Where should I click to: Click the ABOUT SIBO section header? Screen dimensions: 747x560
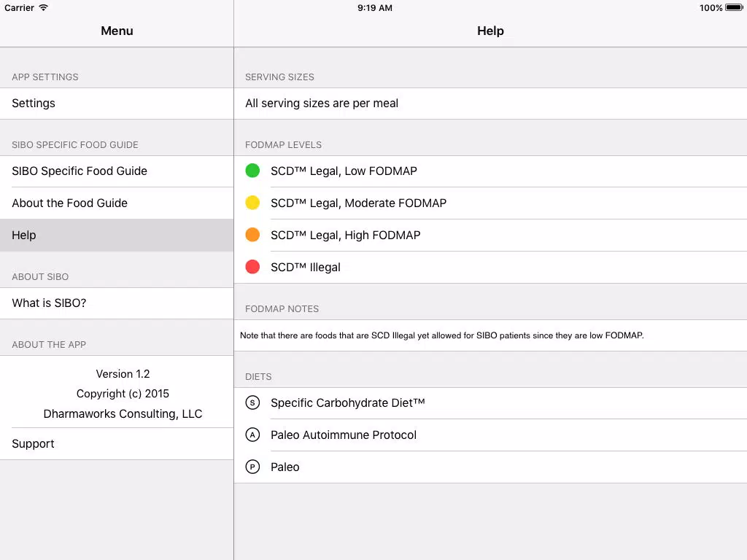click(40, 276)
